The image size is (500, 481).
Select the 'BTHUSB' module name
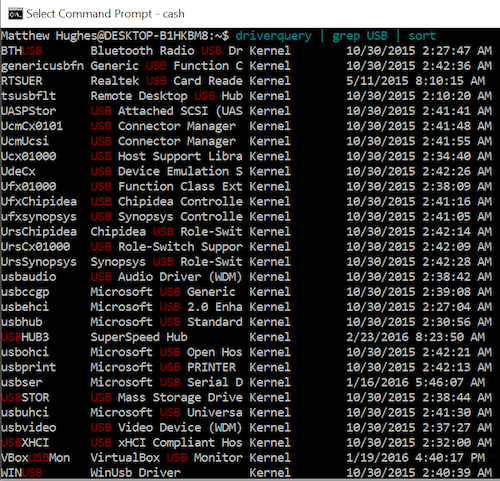(x=22, y=51)
